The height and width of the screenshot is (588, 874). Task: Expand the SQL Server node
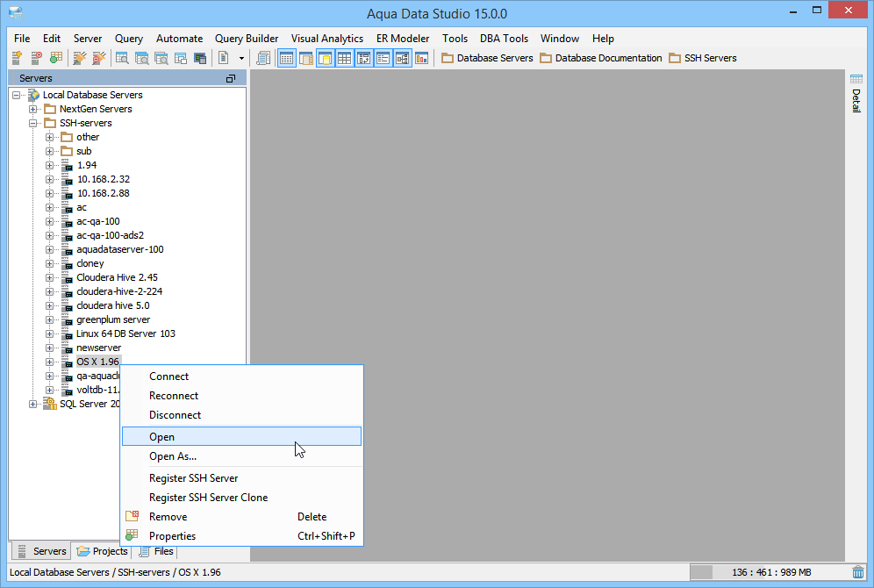pos(32,404)
